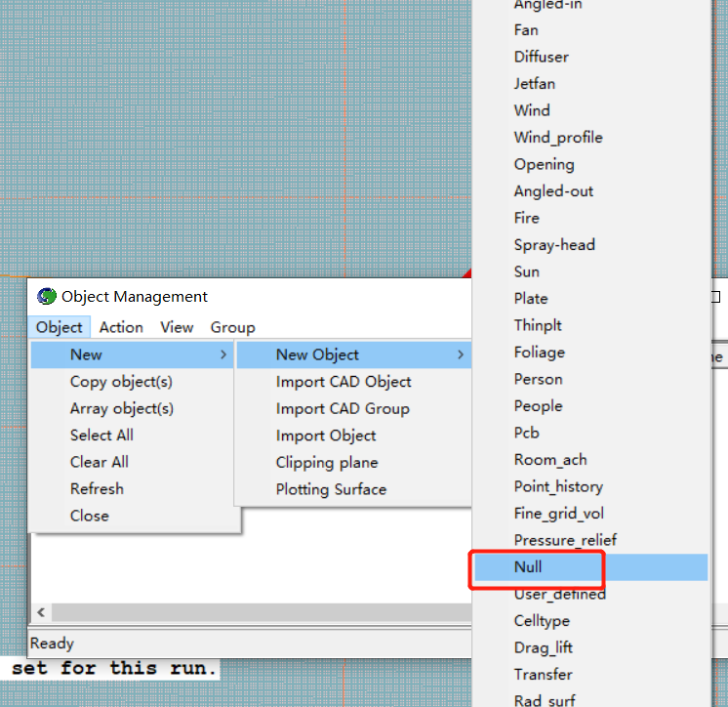
Task: Click the New Object submenu arrow
Action: tap(461, 354)
